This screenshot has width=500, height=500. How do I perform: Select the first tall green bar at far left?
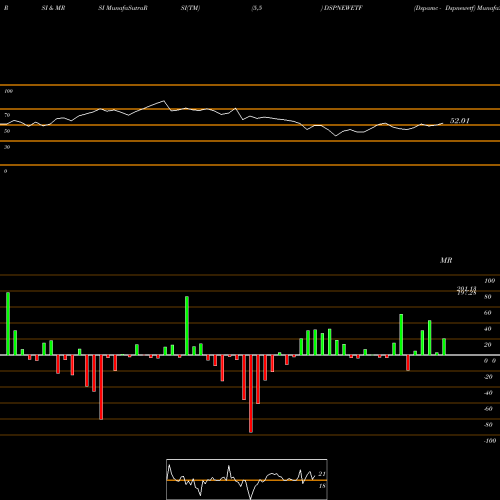[x=8, y=324]
